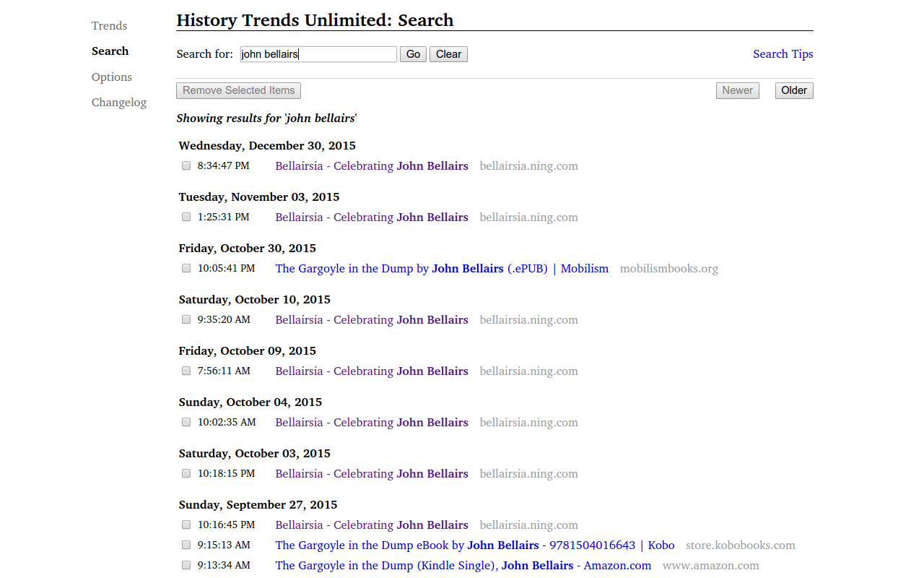
Task: Open Bellairsia link from October 10, 2015
Action: tap(372, 320)
